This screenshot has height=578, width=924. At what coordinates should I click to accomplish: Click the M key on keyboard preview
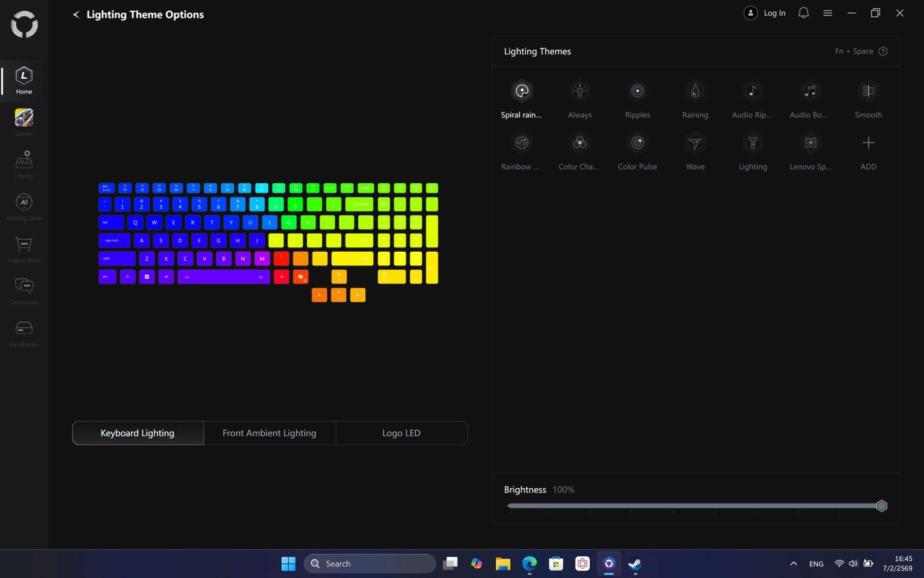pyautogui.click(x=262, y=259)
